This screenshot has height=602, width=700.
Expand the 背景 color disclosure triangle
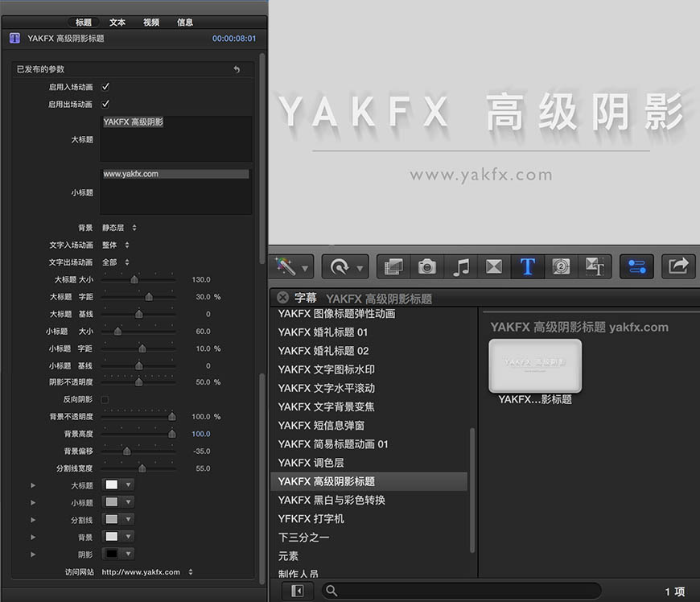coord(33,537)
